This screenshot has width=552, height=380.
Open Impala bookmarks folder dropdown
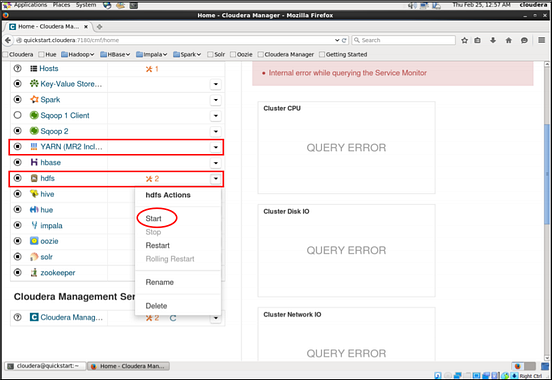pyautogui.click(x=152, y=54)
